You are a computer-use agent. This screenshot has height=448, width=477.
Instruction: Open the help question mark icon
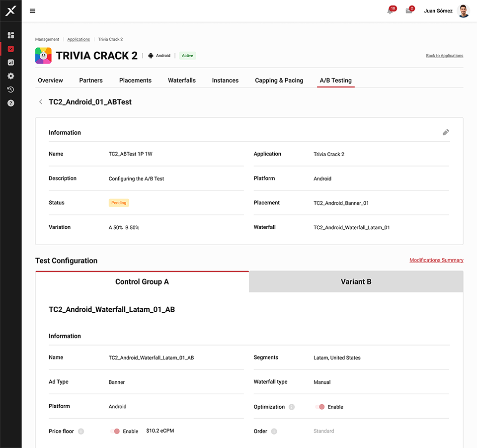10,103
